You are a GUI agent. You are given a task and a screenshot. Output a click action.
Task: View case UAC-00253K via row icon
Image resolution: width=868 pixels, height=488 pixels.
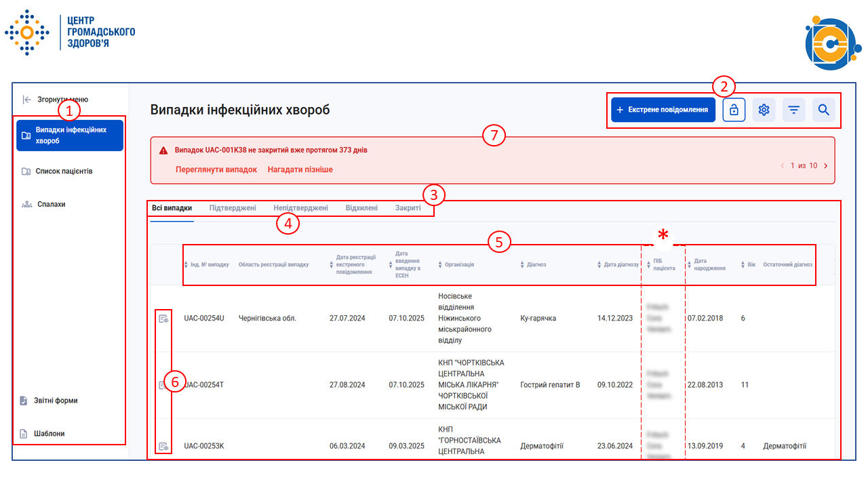click(163, 446)
